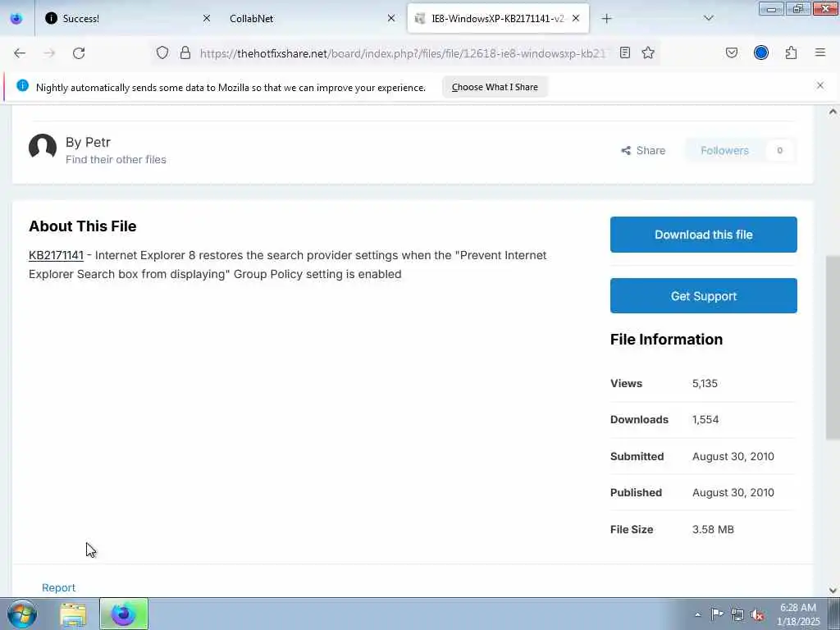Click the Views value 5,135
840x630 pixels.
(705, 383)
